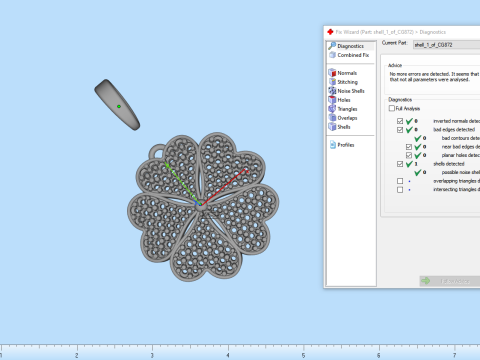Screen dimensions: 480x360
Task: Open the Diagnostics page in Fix Wizard
Action: pyautogui.click(x=350, y=46)
